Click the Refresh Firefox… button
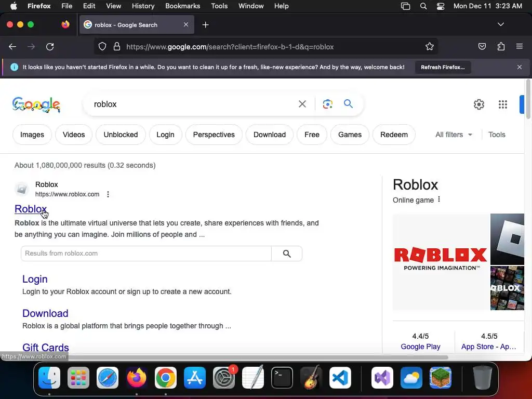Viewport: 532px width, 399px height. point(443,67)
